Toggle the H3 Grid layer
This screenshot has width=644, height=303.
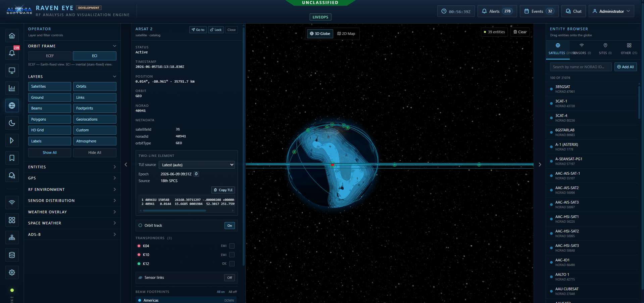[x=50, y=130]
